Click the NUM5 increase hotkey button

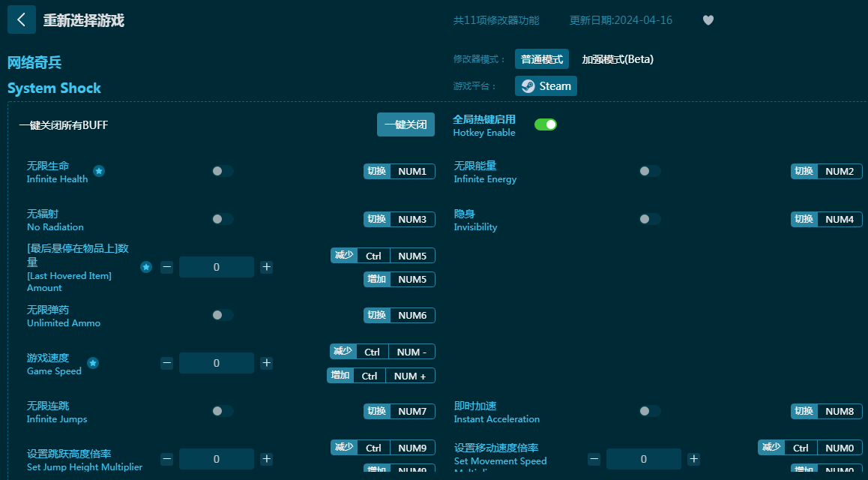[x=399, y=279]
